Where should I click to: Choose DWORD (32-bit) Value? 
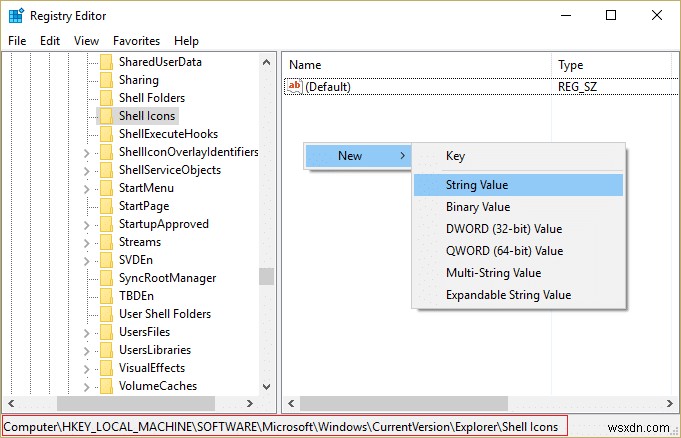click(518, 229)
